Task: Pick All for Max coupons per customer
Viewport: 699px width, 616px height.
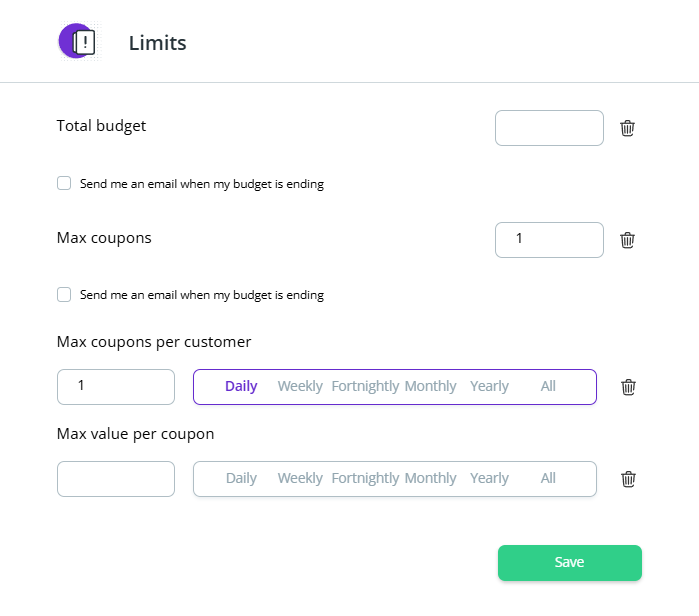Action: [548, 387]
